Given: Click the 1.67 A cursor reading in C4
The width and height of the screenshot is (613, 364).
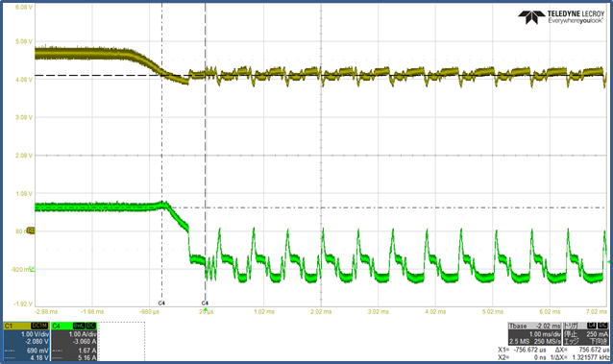Looking at the screenshot, I should click(87, 351).
